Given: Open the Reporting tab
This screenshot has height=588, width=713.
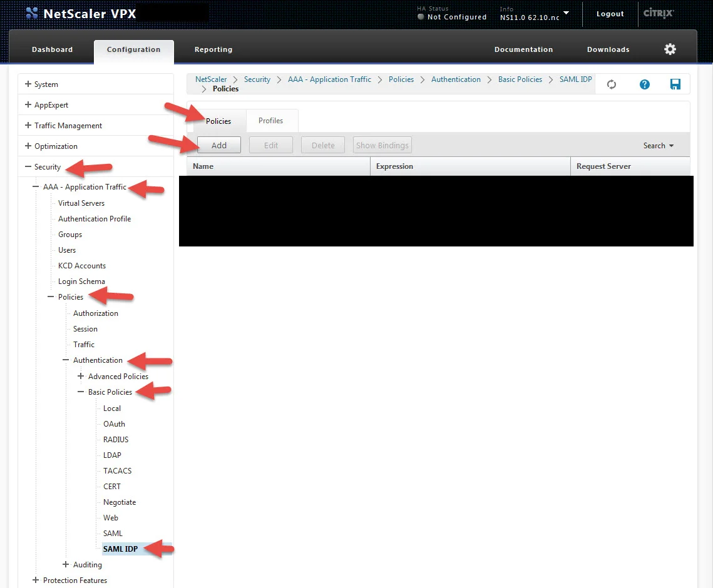Looking at the screenshot, I should pyautogui.click(x=213, y=49).
